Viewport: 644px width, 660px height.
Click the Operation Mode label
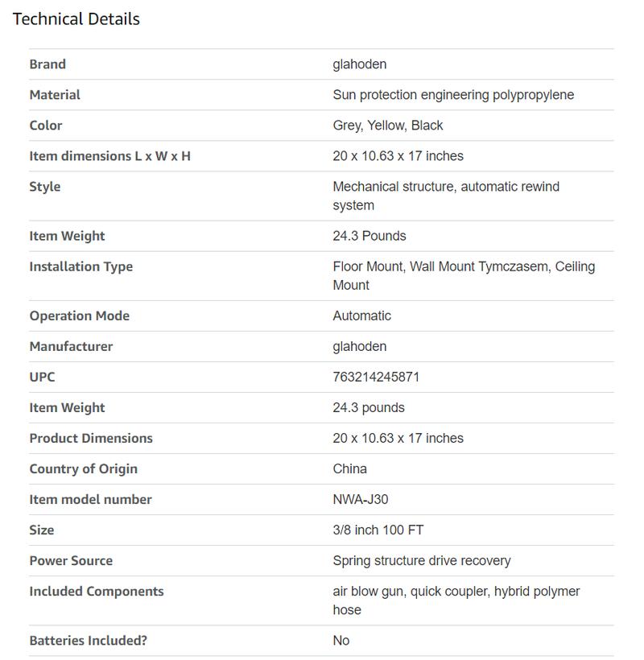[x=79, y=316]
